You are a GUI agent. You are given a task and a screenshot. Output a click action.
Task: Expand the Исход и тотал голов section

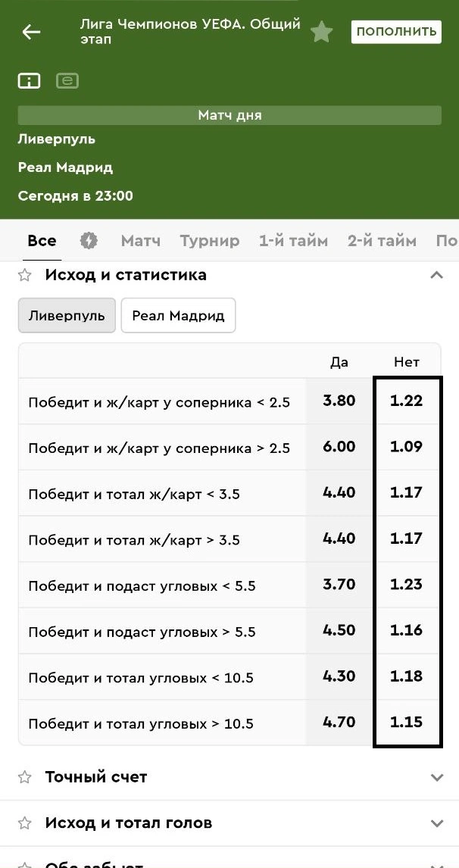436,823
